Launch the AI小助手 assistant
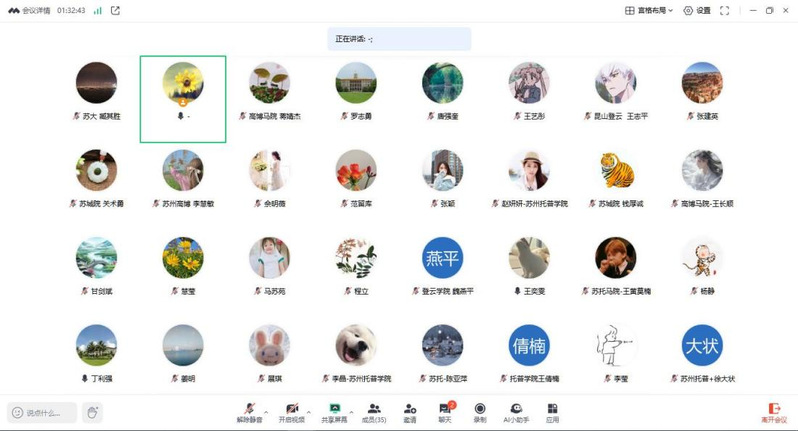 tap(516, 412)
